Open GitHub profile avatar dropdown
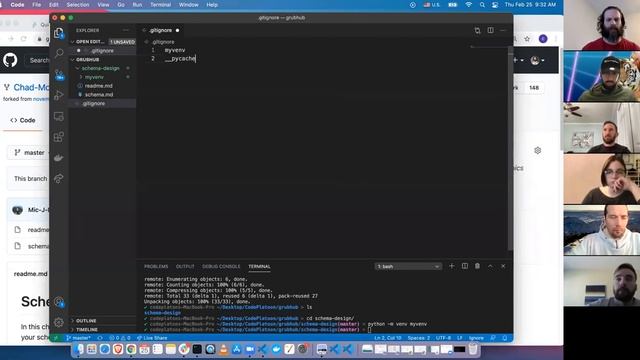This screenshot has width=640, height=360. point(538,60)
